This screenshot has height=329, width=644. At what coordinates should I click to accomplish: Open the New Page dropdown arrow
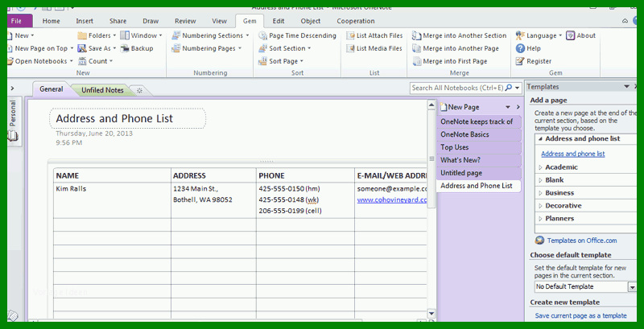[508, 107]
